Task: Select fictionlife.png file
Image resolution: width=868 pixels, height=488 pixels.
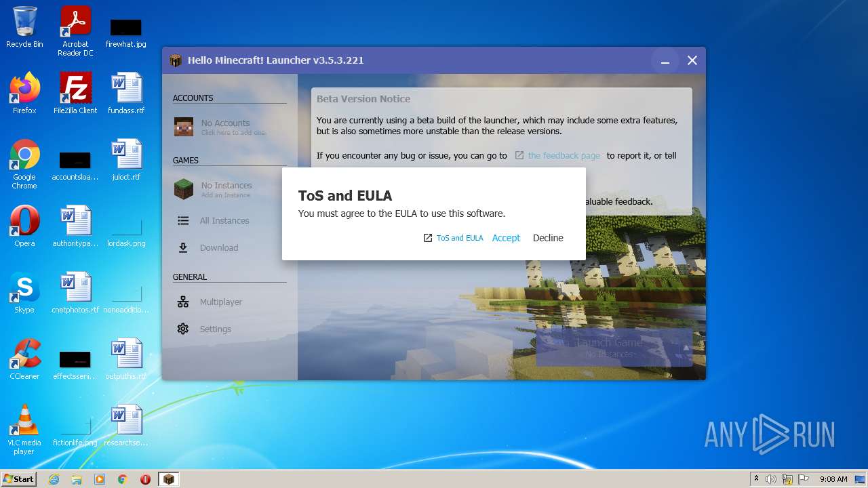Action: [x=75, y=431]
